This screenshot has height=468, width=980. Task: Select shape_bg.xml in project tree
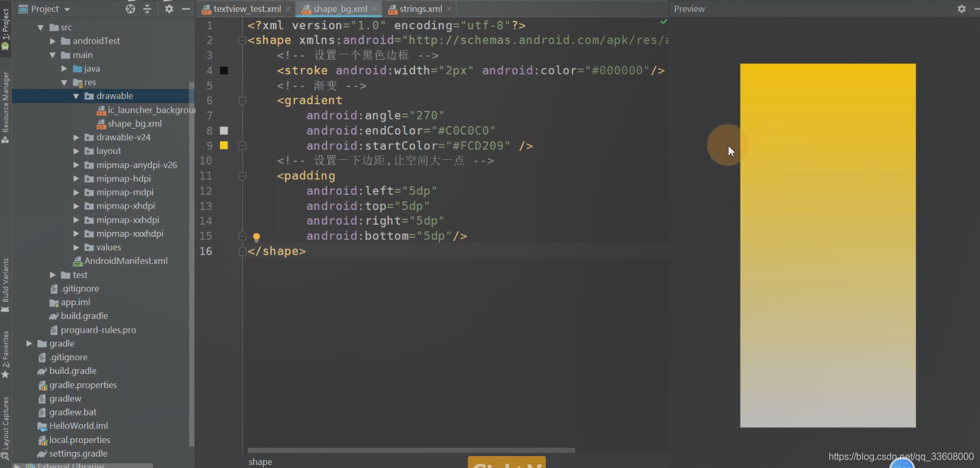(x=129, y=123)
